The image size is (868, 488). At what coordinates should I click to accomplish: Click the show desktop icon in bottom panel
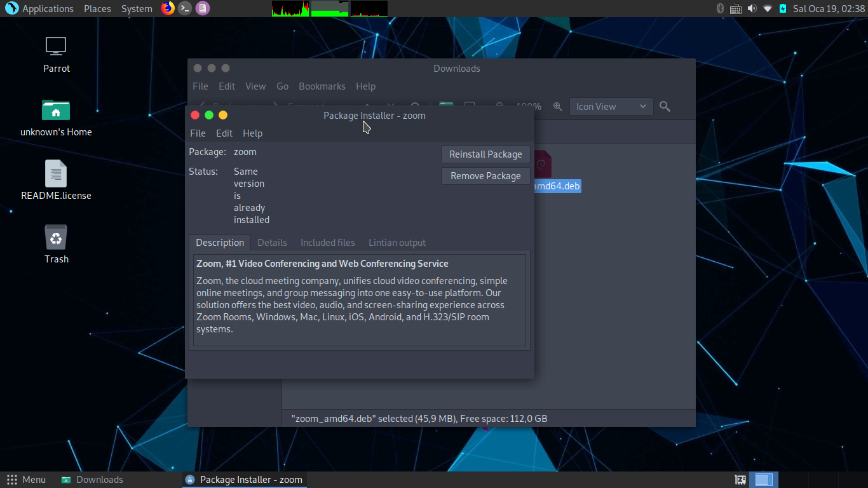(x=740, y=480)
